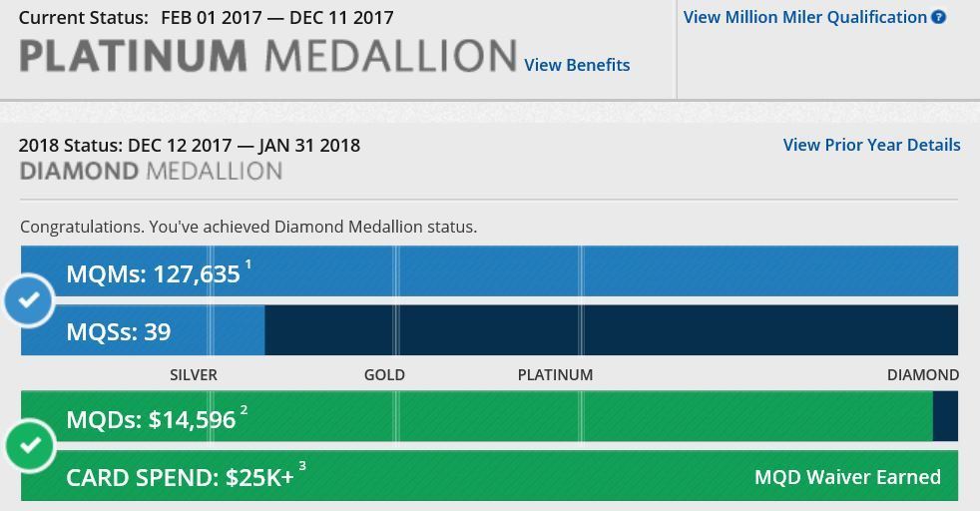Click the Million Miler help question-mark icon
This screenshot has height=511, width=980.
click(x=938, y=17)
